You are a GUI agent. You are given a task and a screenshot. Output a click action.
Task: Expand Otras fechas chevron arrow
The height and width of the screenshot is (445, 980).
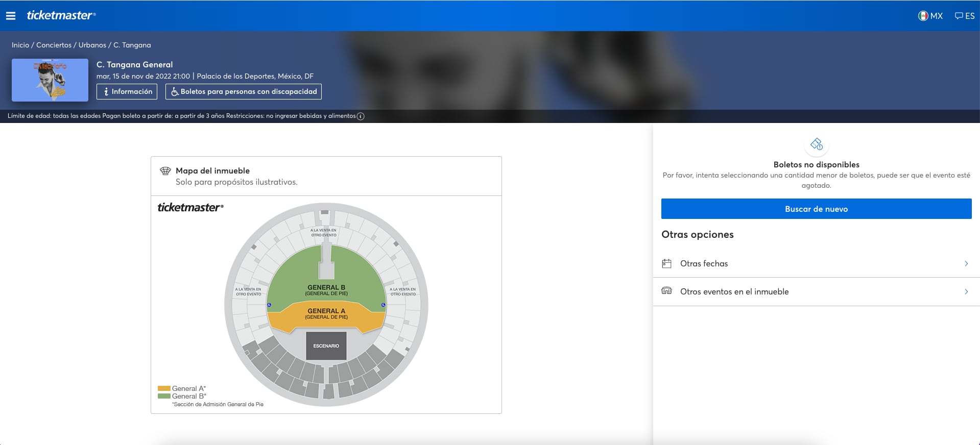pos(966,263)
